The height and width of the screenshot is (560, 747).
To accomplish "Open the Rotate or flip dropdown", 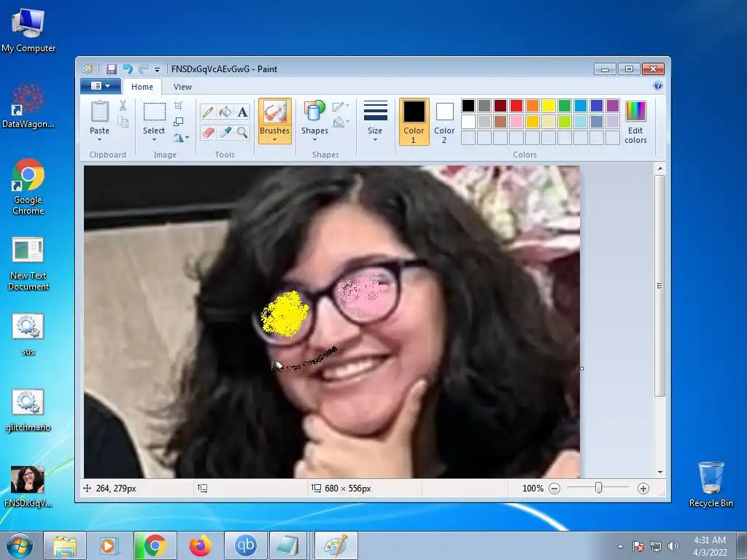I will point(181,138).
